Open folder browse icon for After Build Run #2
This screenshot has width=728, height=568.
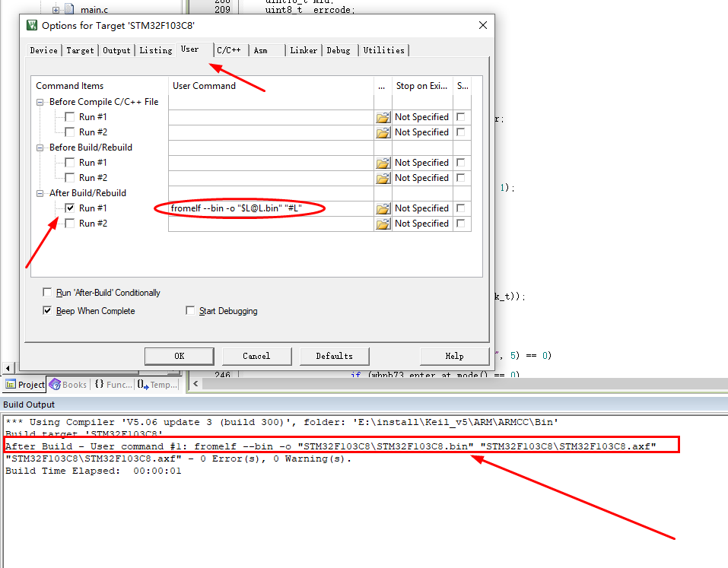coord(383,224)
